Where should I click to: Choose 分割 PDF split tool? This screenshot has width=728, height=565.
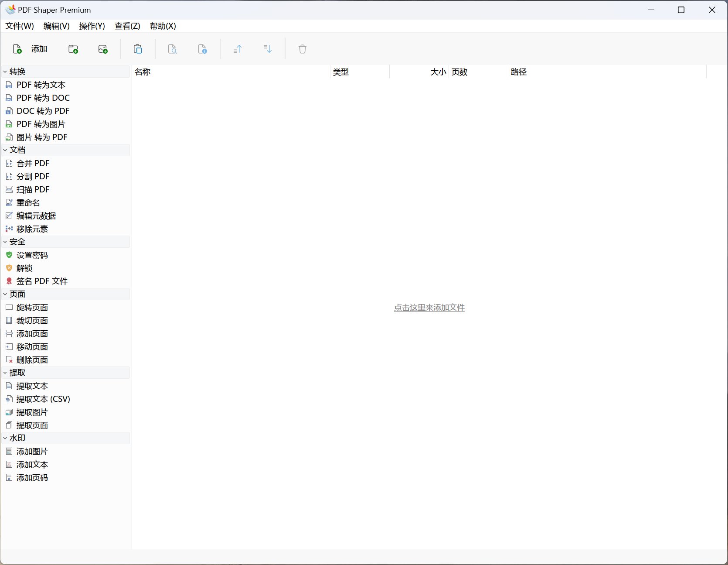pos(33,176)
